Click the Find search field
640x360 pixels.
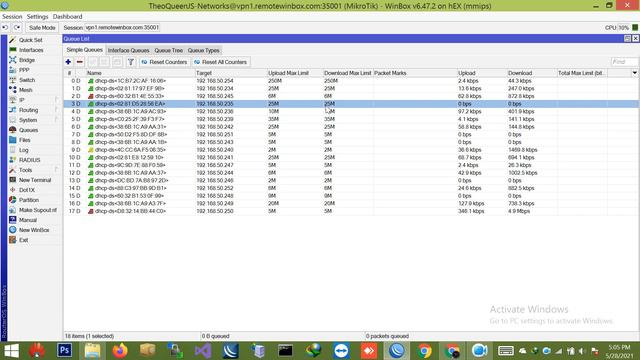point(624,62)
